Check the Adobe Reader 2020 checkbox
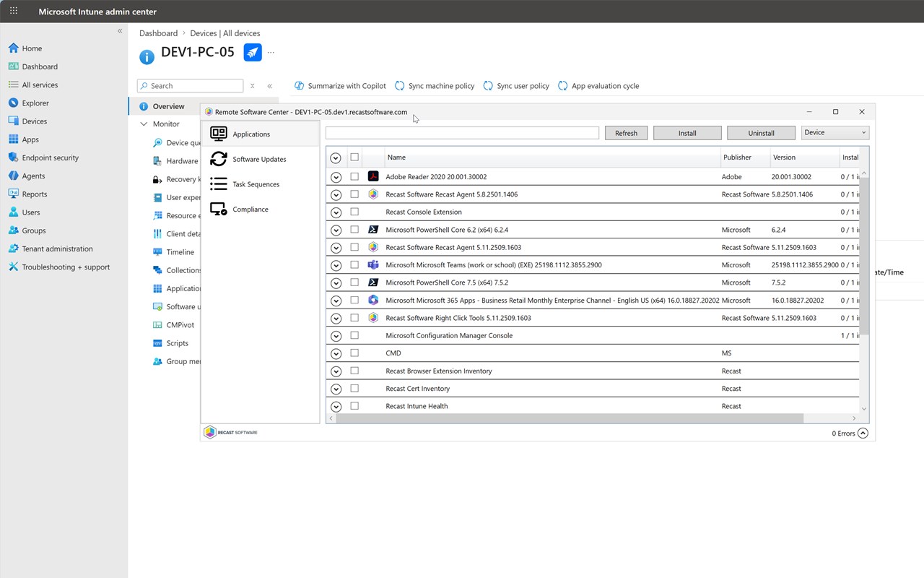This screenshot has width=924, height=578. point(354,176)
